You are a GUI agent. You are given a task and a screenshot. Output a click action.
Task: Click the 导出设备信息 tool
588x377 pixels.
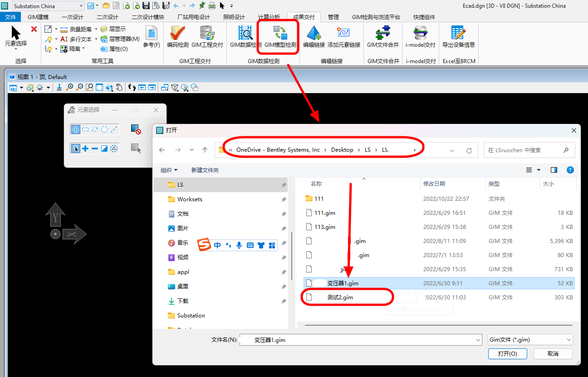[x=458, y=37]
